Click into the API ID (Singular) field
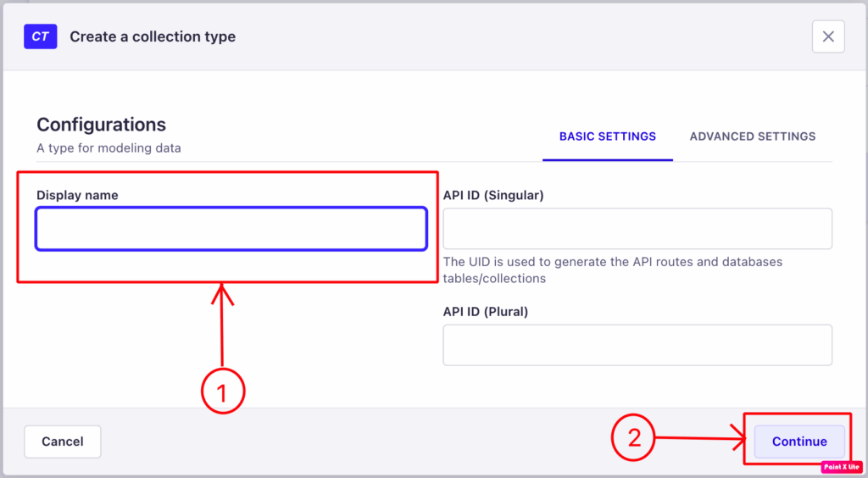The image size is (868, 478). tap(637, 229)
